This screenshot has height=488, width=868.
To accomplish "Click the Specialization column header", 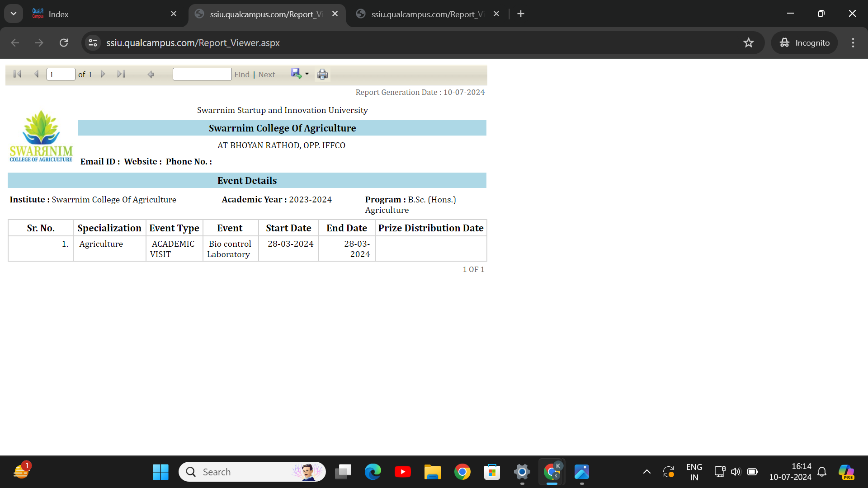I will pos(109,228).
